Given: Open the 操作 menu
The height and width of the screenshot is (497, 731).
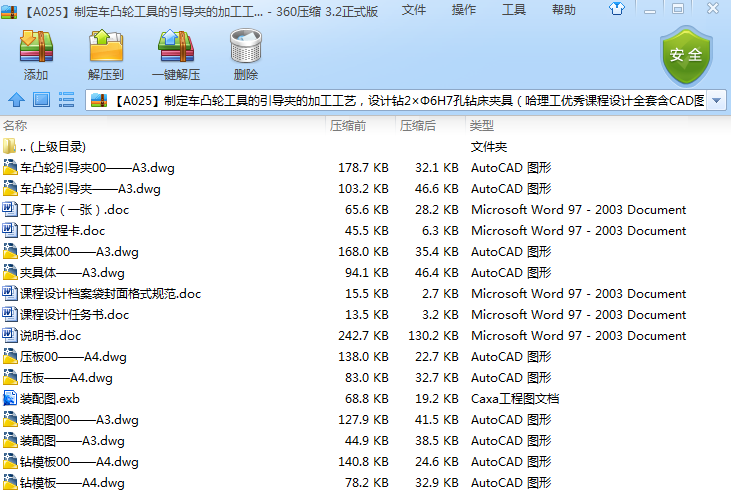Looking at the screenshot, I should point(463,10).
